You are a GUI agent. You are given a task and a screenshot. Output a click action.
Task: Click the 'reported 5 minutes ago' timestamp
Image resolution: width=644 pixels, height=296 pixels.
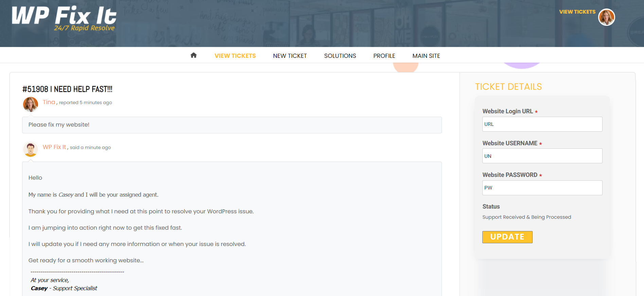pyautogui.click(x=85, y=102)
